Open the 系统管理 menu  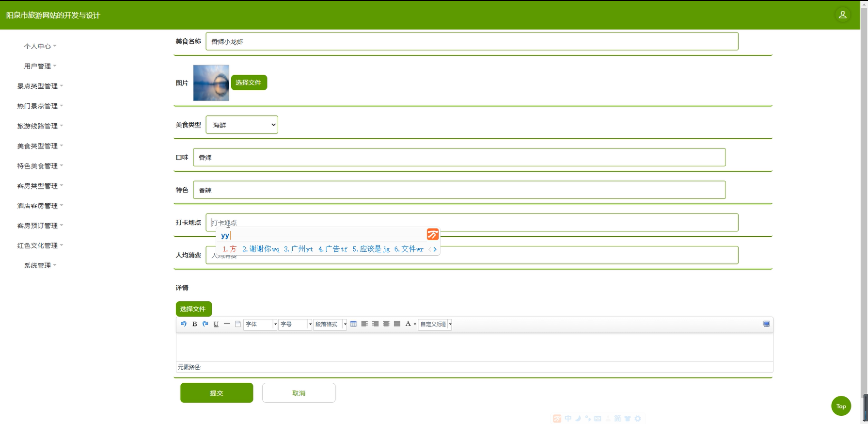pyautogui.click(x=40, y=265)
